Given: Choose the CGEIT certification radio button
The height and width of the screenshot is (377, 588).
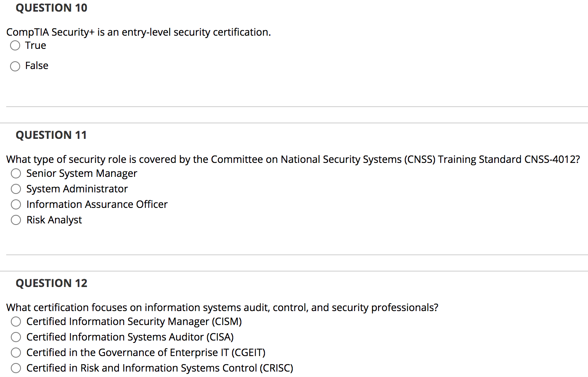Looking at the screenshot, I should pyautogui.click(x=16, y=353).
